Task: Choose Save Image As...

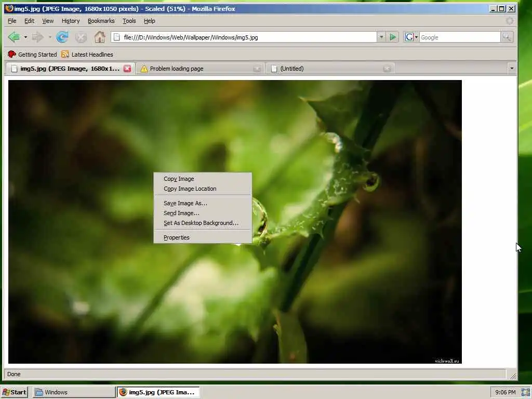Action: 203,203
